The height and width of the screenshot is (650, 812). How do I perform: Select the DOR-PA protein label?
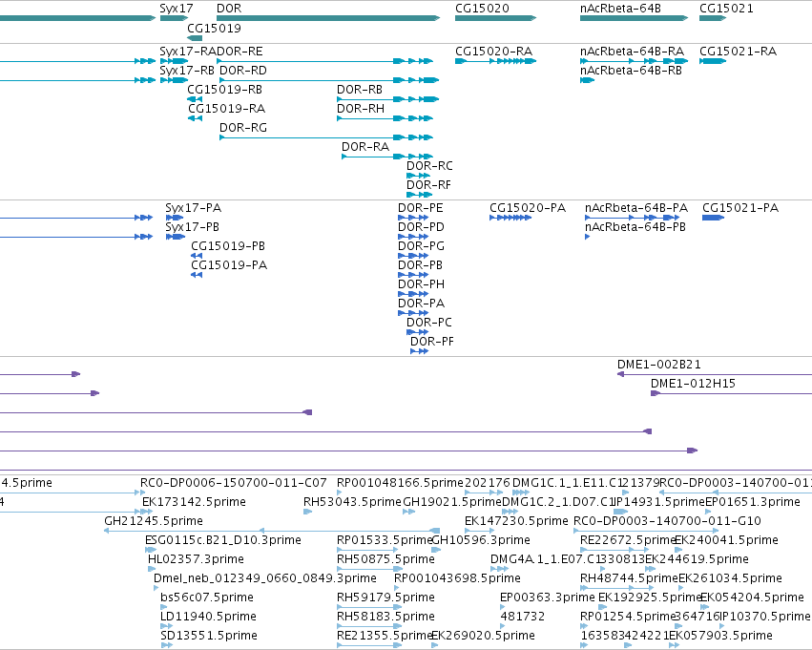(422, 304)
